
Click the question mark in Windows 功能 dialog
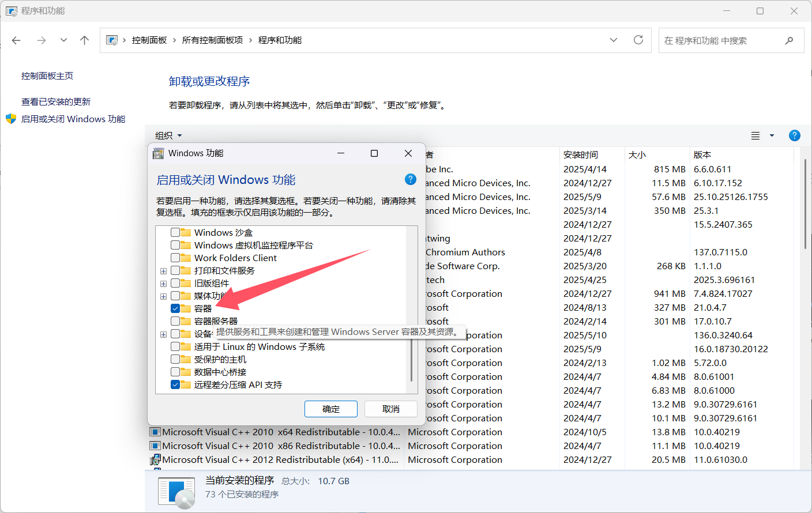tap(410, 179)
